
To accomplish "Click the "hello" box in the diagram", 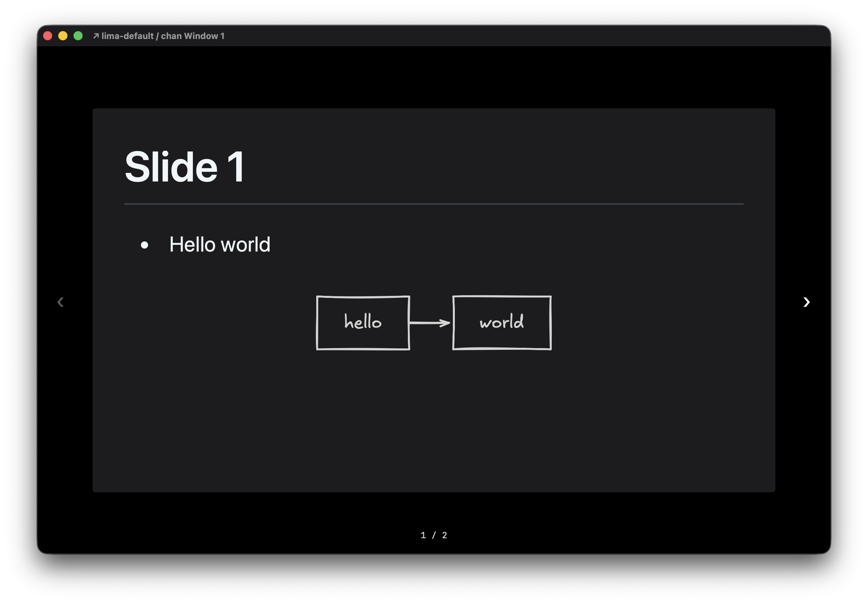I will pos(363,323).
